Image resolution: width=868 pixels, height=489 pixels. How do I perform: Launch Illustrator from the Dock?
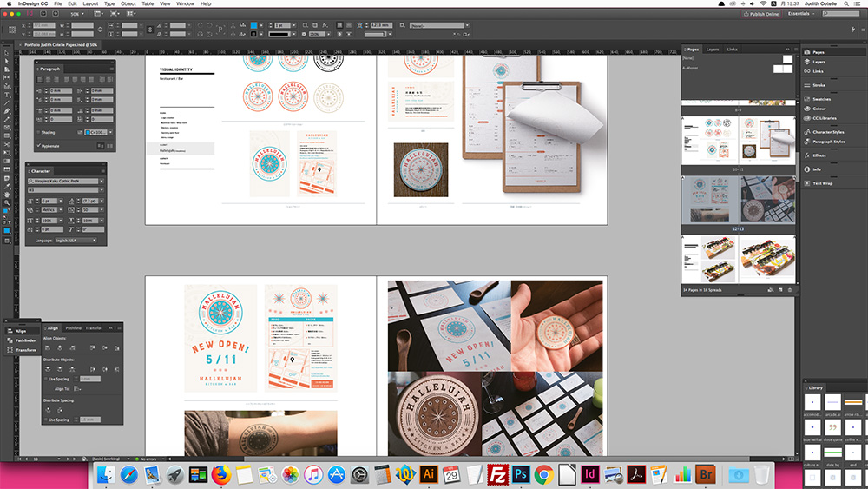(429, 474)
